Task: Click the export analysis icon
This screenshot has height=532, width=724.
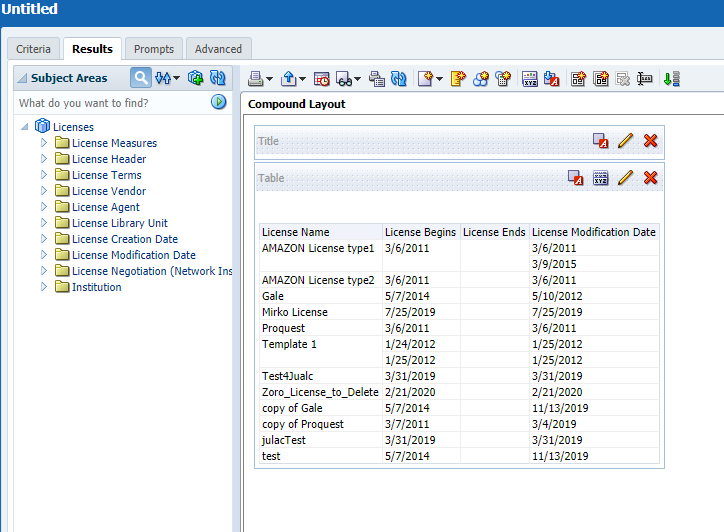Action: point(289,79)
